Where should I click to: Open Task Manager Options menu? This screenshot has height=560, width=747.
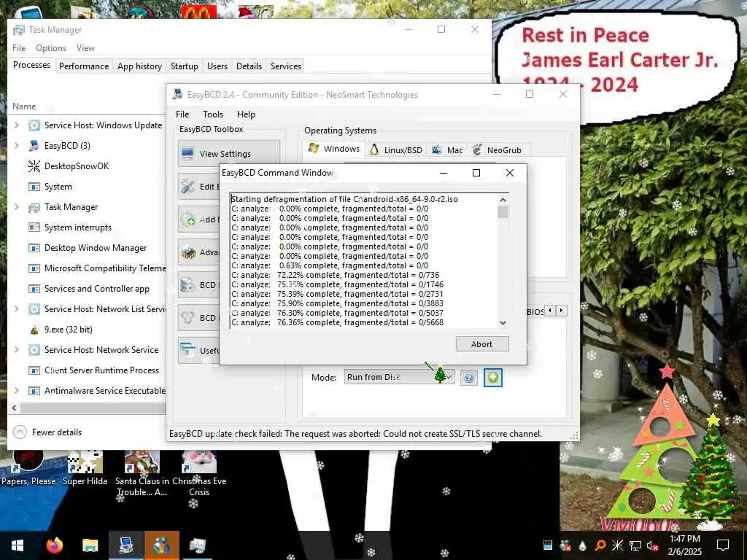tap(51, 48)
